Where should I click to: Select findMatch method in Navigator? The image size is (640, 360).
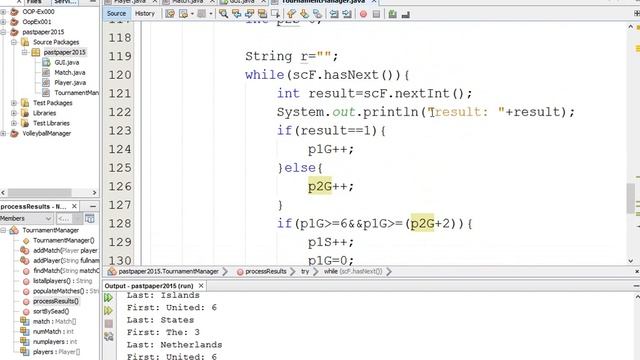coord(66,271)
